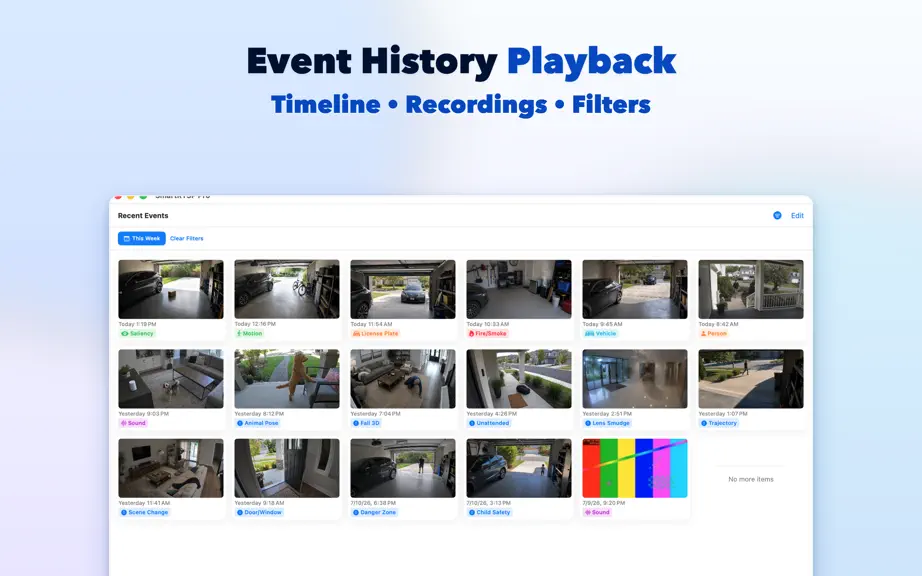Viewport: 922px width, 576px height.
Task: Click the Scene Change tag
Action: click(145, 513)
